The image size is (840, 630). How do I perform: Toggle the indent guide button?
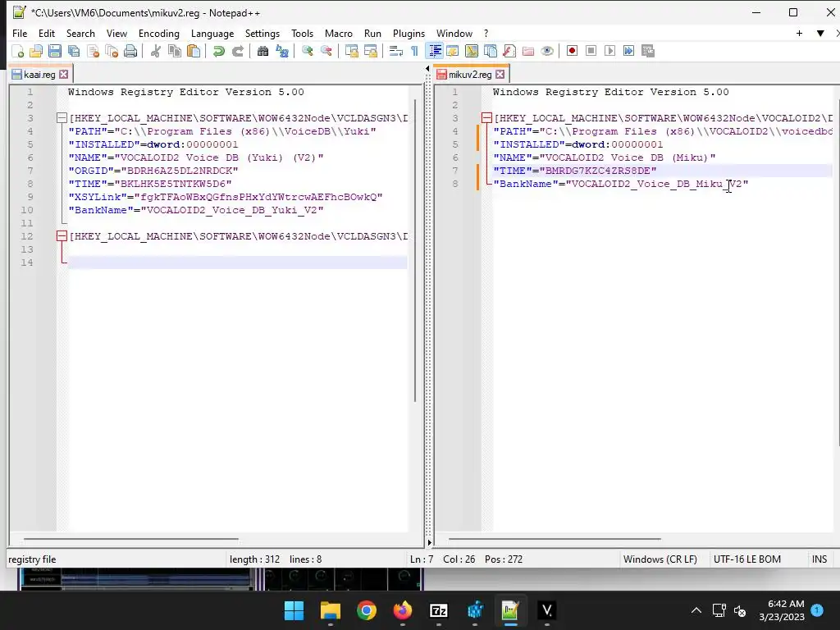[435, 51]
